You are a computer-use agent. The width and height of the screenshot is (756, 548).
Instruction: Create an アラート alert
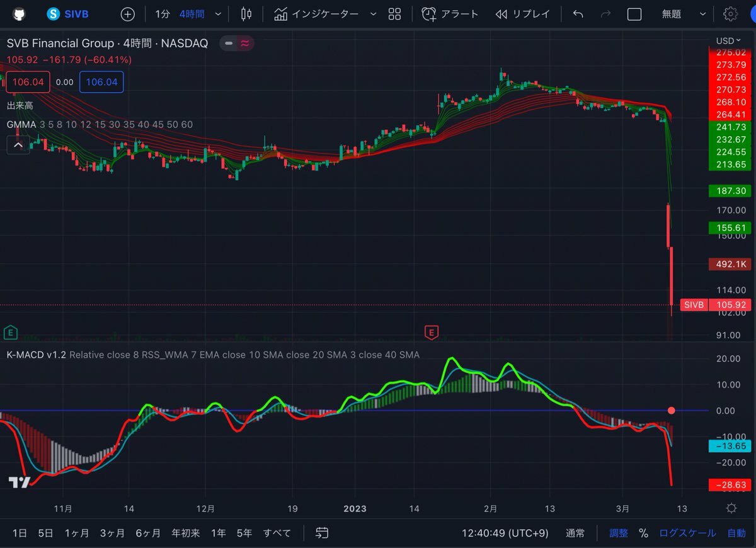tap(450, 14)
